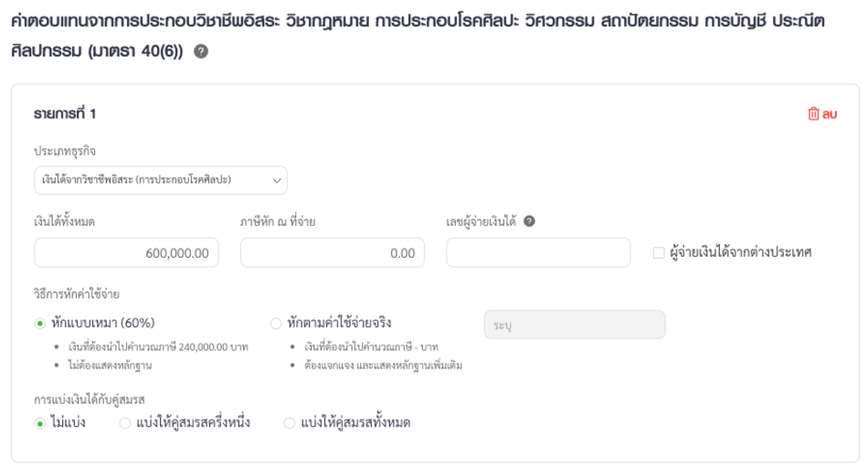The width and height of the screenshot is (868, 468).
Task: Click the เลขผู้จ่ายเงินได้ input box
Action: [538, 252]
